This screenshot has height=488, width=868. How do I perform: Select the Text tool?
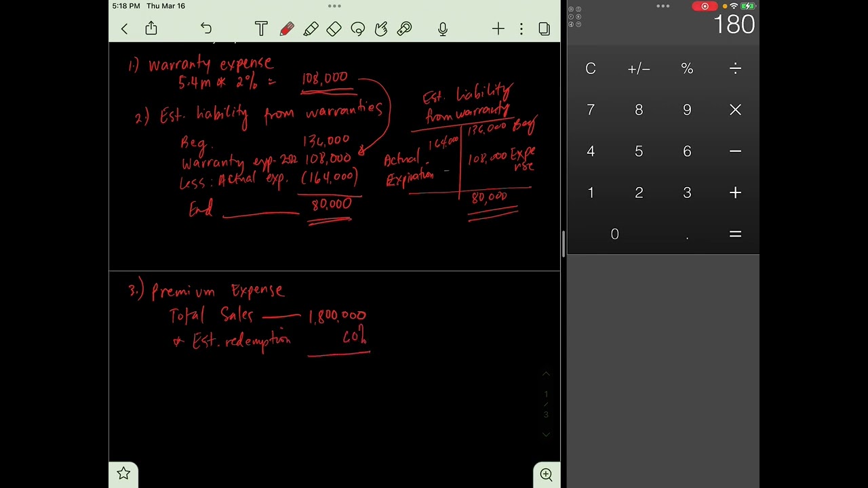tap(261, 28)
